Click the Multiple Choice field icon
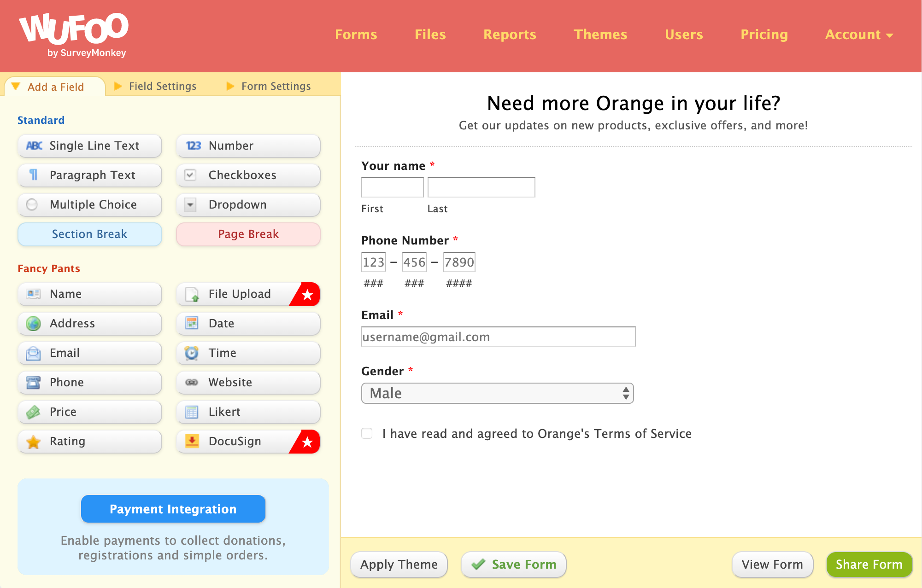922x588 pixels. pos(31,204)
